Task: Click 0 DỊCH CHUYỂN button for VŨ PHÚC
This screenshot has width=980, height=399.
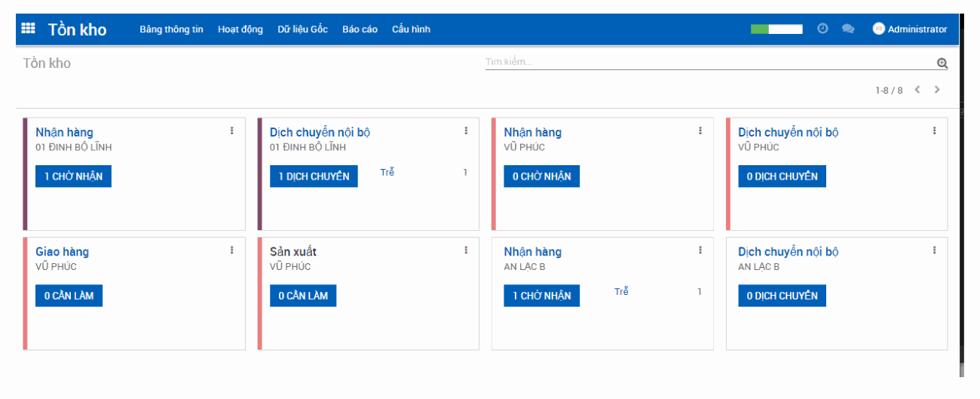Action: coord(782,176)
